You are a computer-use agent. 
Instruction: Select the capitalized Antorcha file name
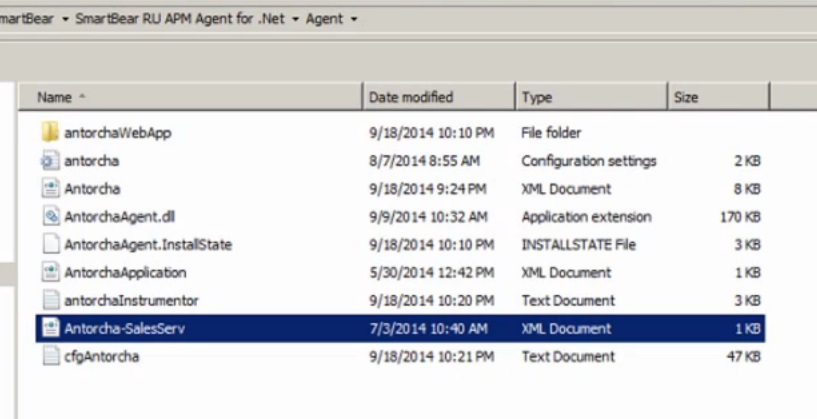point(92,189)
